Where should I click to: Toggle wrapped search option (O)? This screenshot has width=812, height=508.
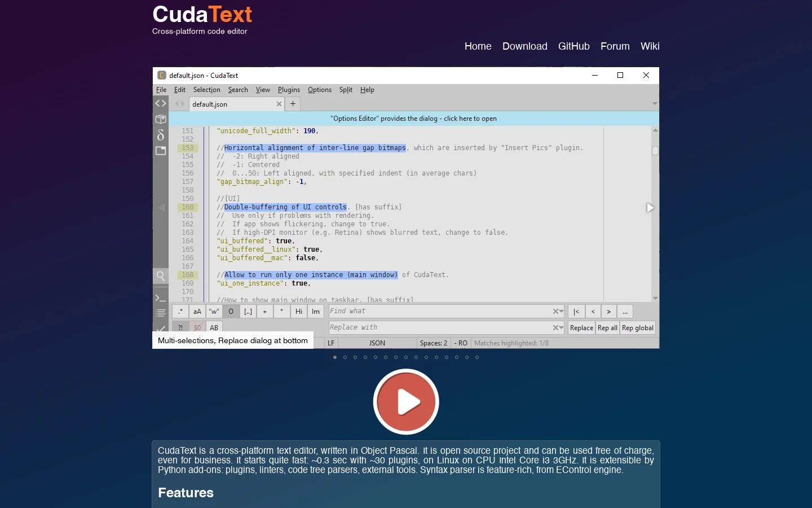231,312
